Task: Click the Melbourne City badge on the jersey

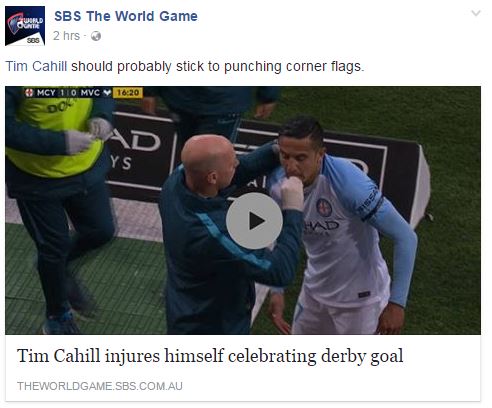Action: click(x=324, y=208)
